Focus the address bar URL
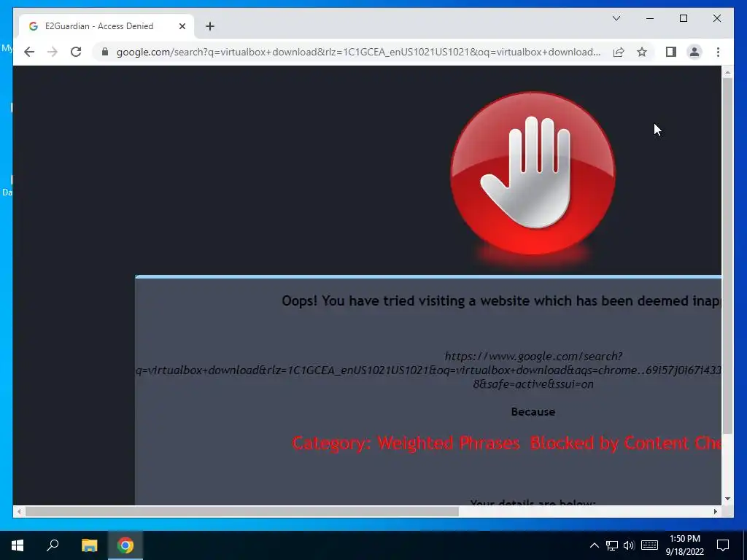 tap(358, 52)
